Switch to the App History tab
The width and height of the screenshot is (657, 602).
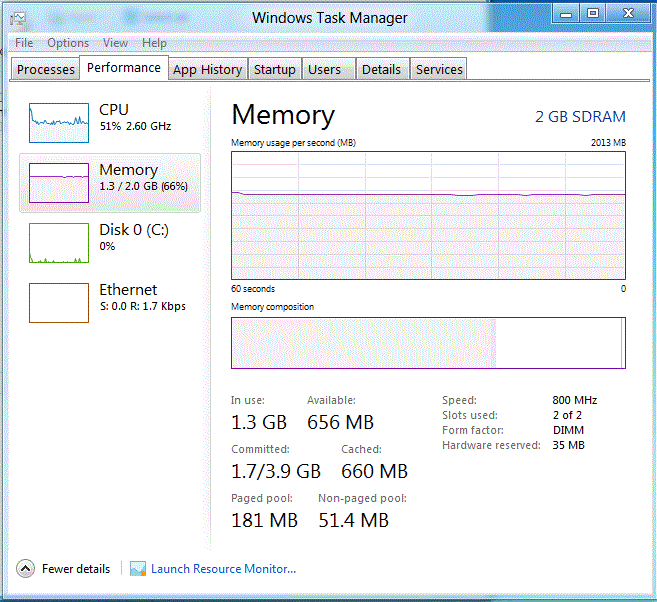[x=208, y=69]
